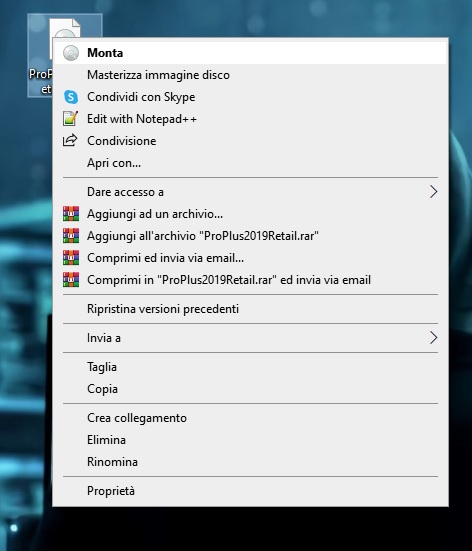Click the Skype icon in the menu
Screen dimensions: 472x551
click(71, 97)
